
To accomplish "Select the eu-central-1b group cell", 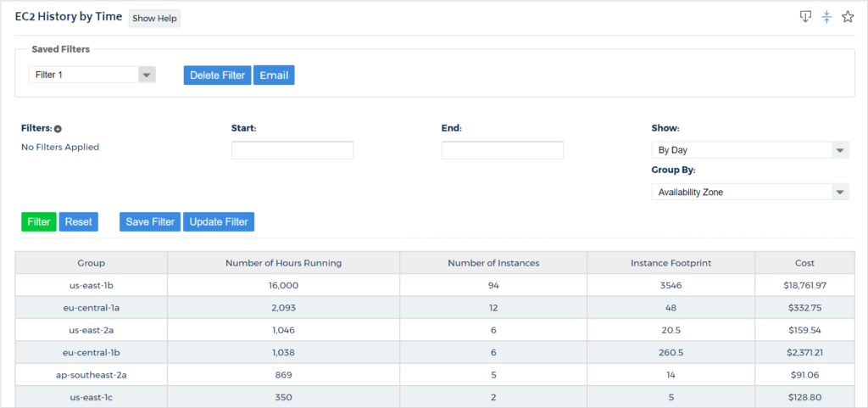I will pos(92,352).
